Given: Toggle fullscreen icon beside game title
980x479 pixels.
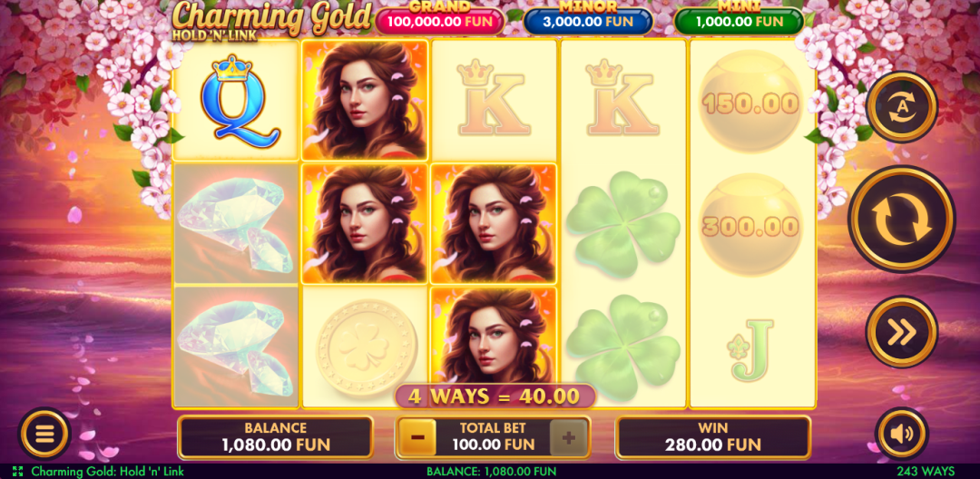Looking at the screenshot, I should (x=17, y=472).
